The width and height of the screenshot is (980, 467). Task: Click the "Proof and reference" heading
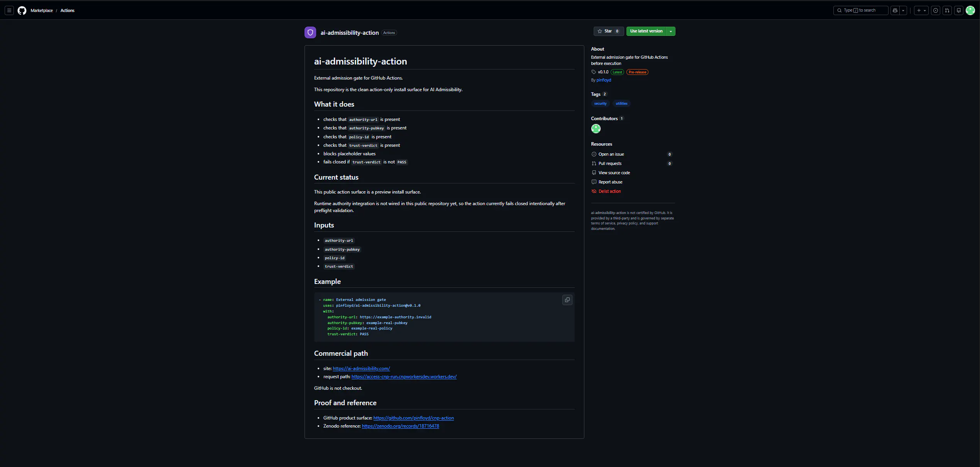pos(345,403)
